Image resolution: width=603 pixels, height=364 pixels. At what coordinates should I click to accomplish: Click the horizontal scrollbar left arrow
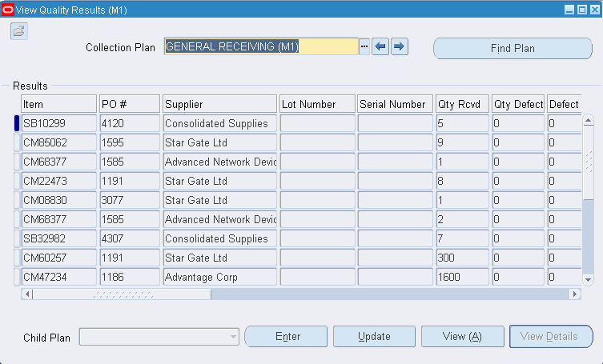click(x=27, y=294)
